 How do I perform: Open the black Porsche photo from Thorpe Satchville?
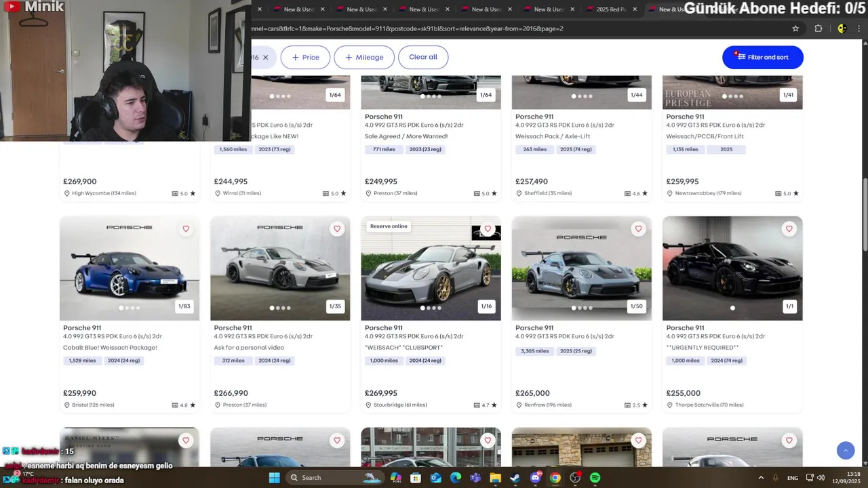[x=732, y=268]
